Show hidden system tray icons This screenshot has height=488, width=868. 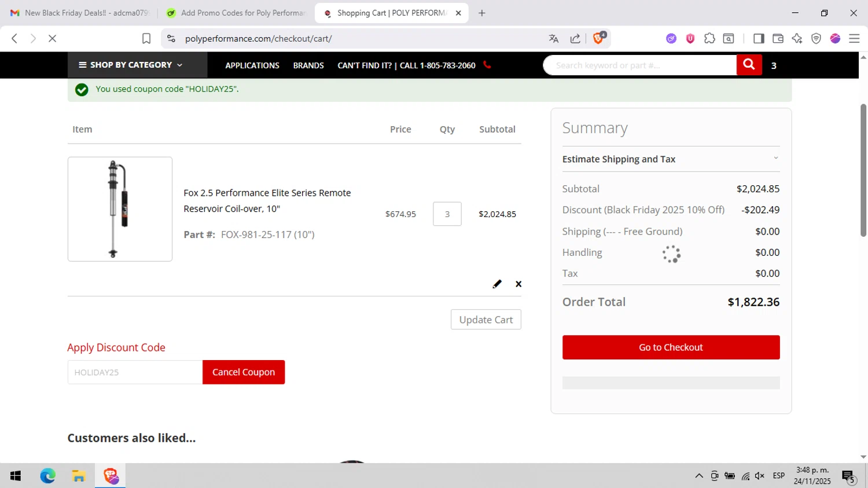[699, 476]
